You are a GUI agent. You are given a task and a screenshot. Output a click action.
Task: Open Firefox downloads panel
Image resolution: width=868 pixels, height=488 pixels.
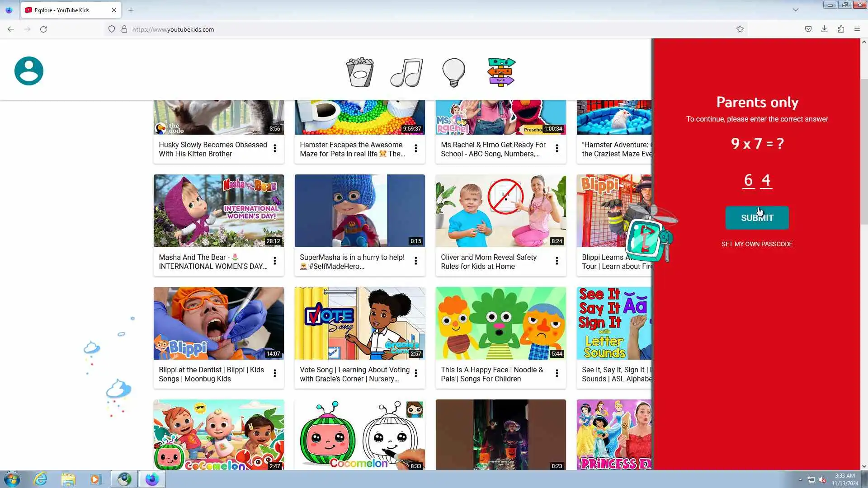click(825, 29)
